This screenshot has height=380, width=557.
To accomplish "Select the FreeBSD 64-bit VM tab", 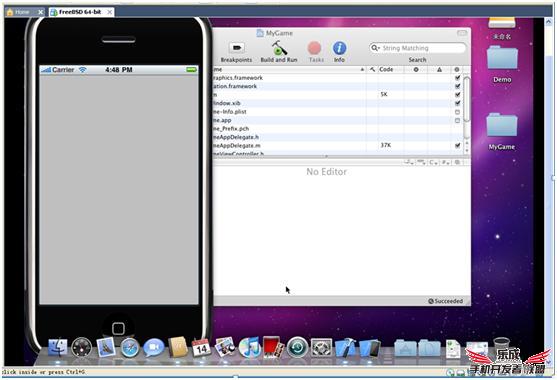I will 81,12.
